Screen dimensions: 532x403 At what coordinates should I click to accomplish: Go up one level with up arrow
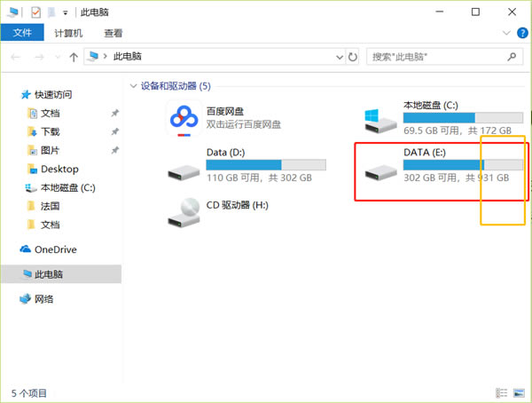[x=74, y=57]
